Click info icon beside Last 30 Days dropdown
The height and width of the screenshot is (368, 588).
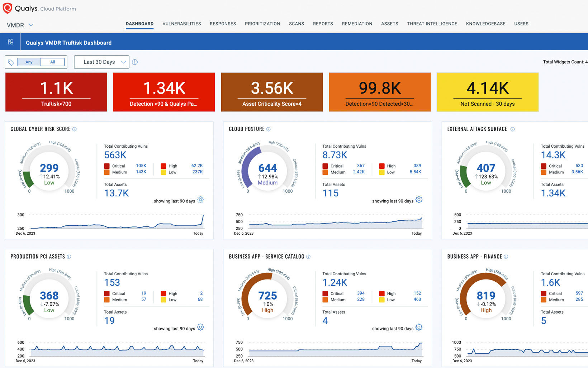(135, 62)
